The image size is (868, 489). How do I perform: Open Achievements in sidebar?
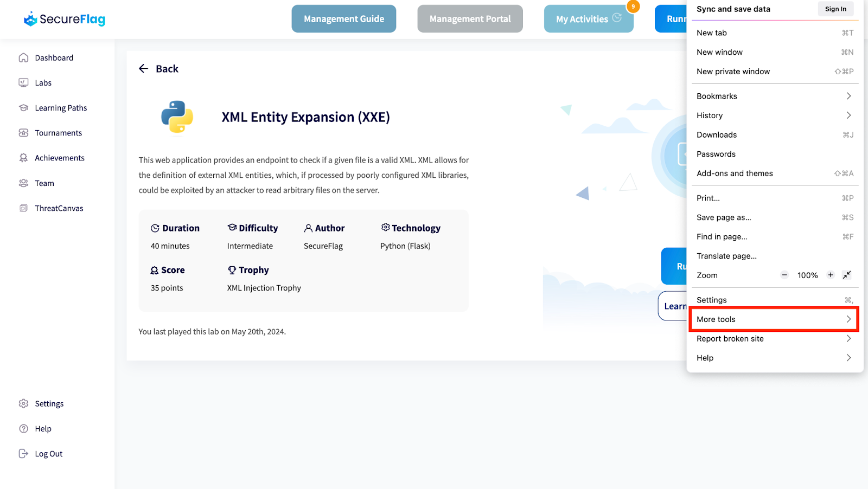(x=60, y=158)
